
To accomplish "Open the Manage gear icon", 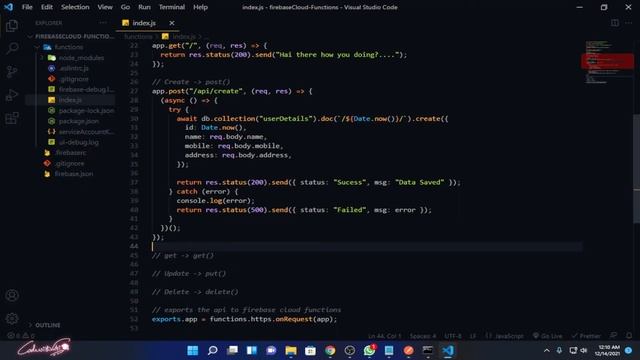I will [x=12, y=318].
